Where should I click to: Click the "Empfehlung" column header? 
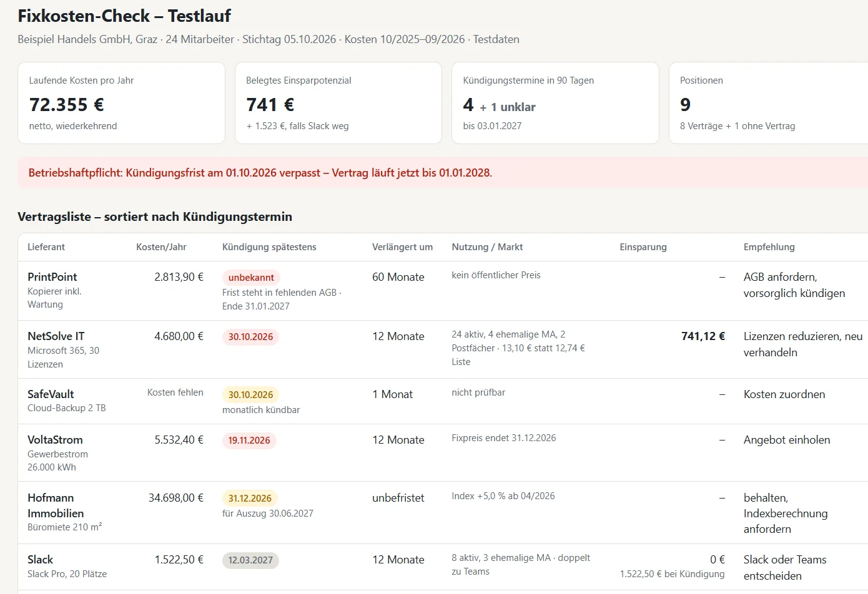pos(769,247)
